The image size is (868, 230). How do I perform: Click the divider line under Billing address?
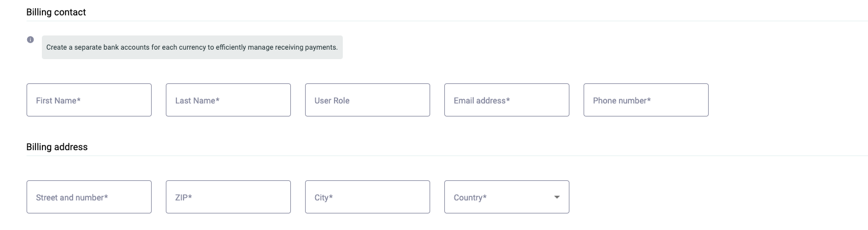(447, 156)
